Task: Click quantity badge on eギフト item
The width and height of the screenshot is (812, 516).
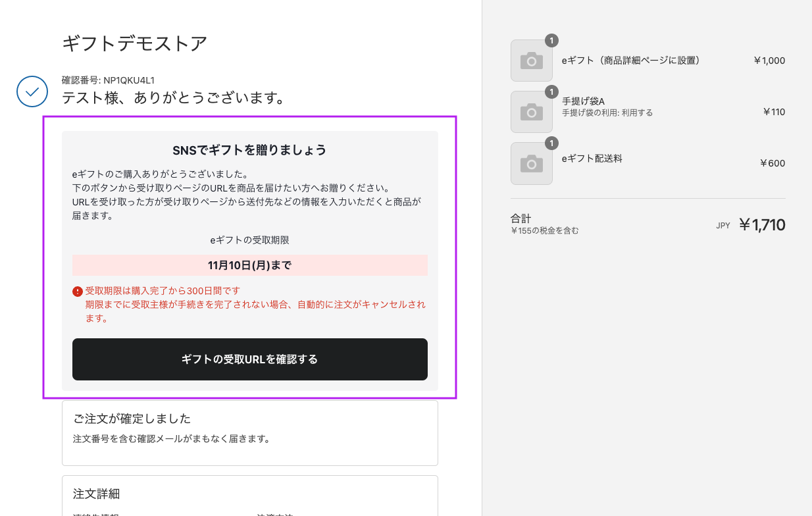Action: coord(551,40)
